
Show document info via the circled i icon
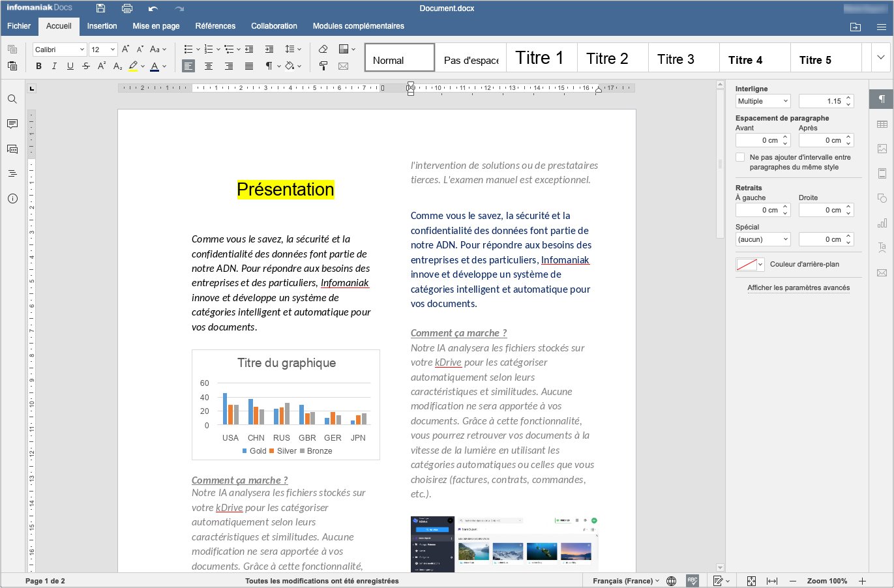point(12,198)
